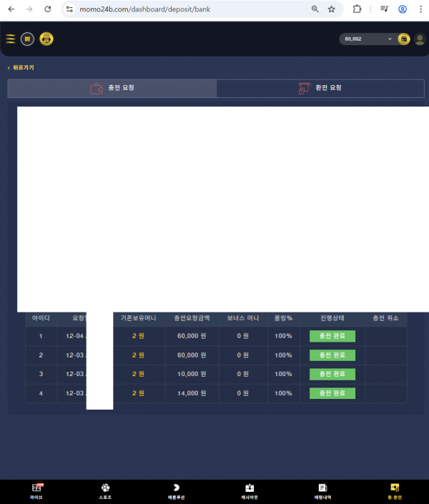Open 캐시아웃 in the bottom navigation

tap(250, 491)
